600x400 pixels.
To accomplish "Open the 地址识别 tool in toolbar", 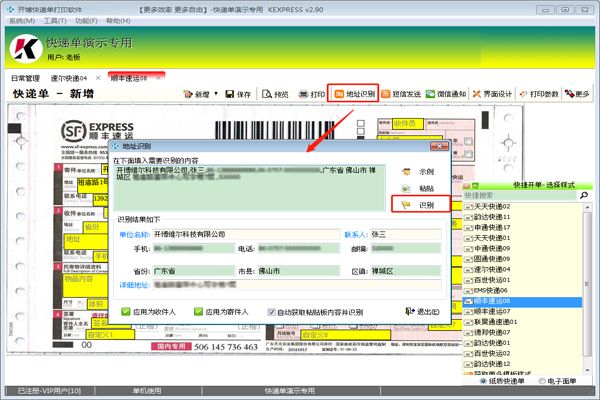I will pyautogui.click(x=354, y=93).
